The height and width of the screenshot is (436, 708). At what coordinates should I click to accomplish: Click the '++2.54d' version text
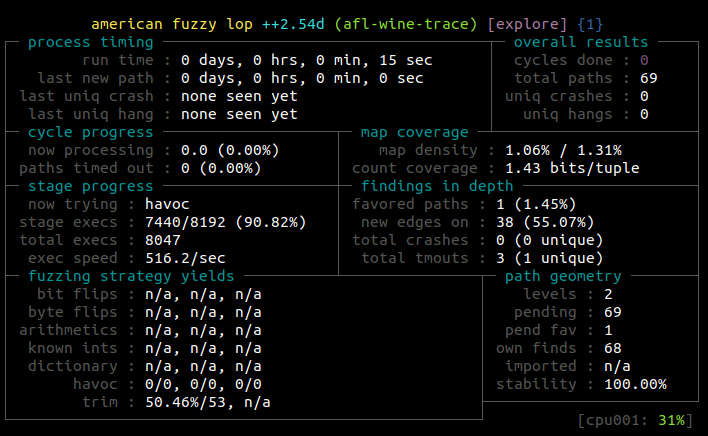(293, 24)
